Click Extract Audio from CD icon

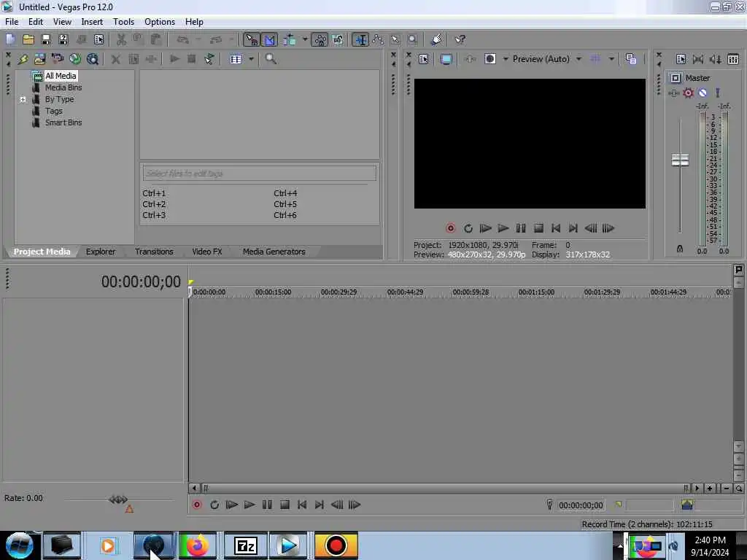[x=58, y=59]
